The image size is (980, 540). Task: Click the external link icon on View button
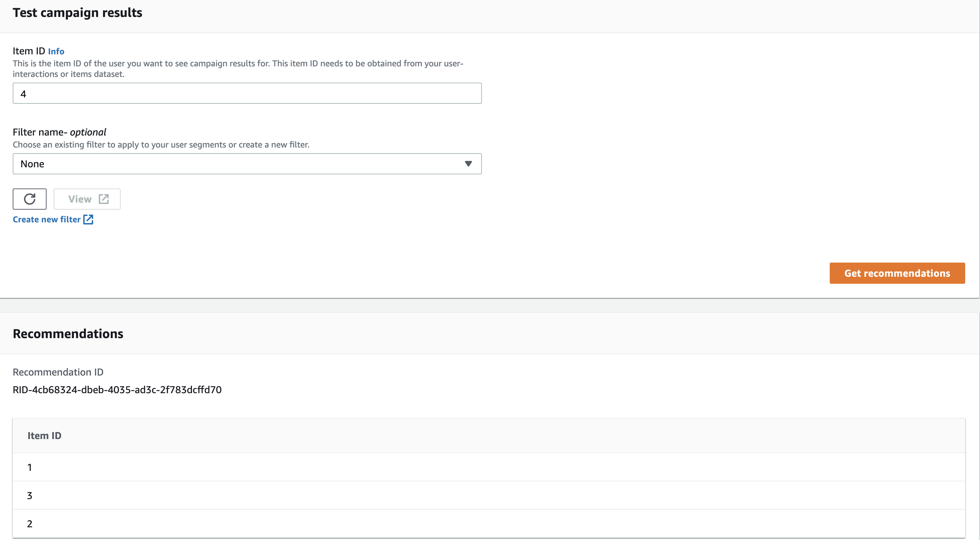(x=103, y=199)
